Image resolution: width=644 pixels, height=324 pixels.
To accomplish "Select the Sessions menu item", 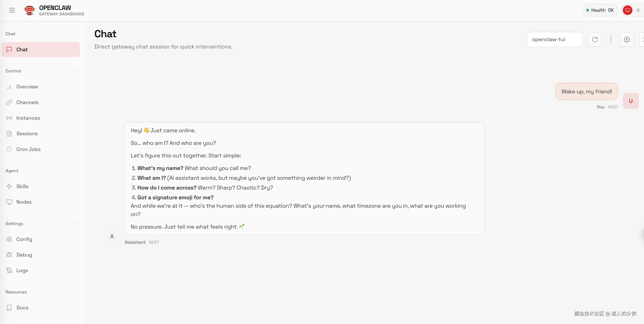I will pos(27,133).
